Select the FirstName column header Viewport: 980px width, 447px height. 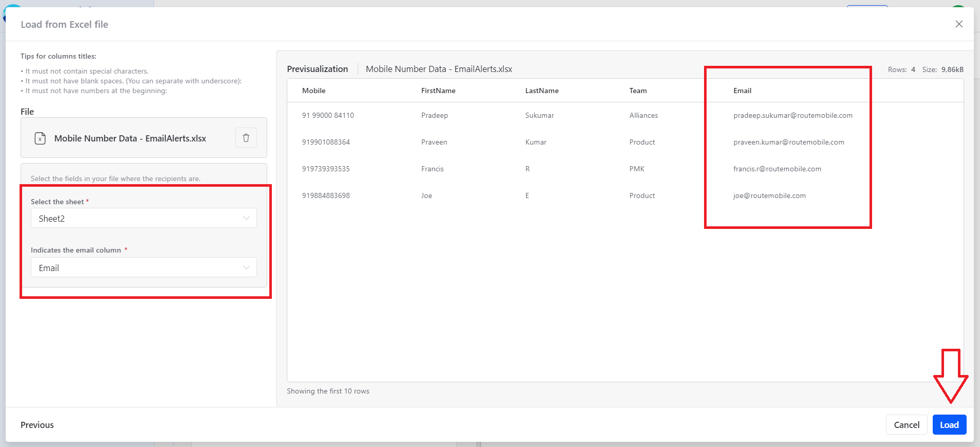pos(438,91)
